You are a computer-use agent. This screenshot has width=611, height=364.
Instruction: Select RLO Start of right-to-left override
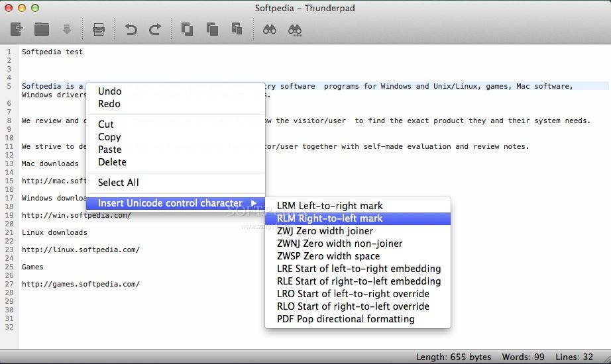(x=358, y=306)
